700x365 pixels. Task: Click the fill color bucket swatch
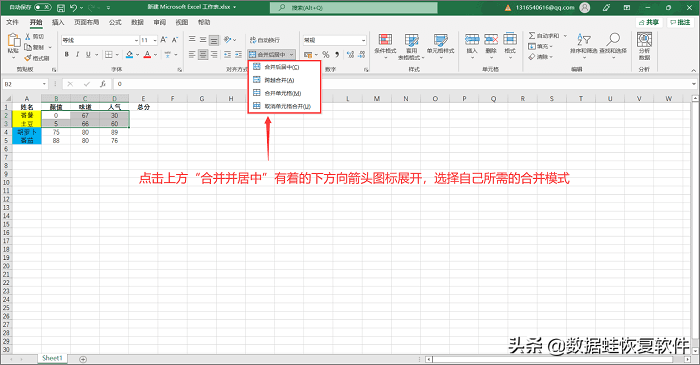129,54
